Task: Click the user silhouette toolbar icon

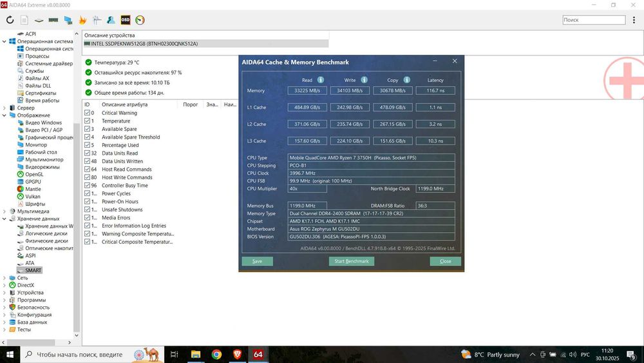Action: pos(111,20)
